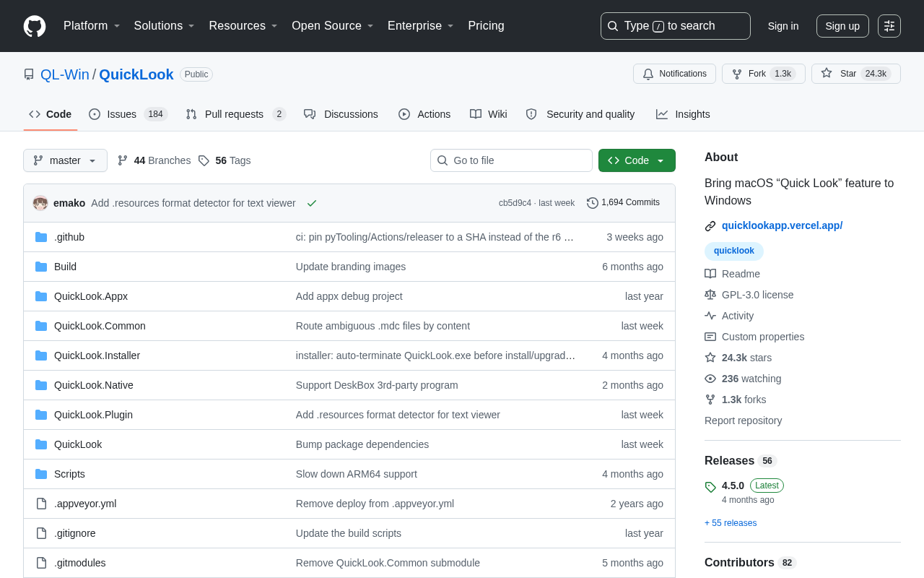Focus the Go to file field
This screenshot has height=578, width=924.
[x=511, y=160]
